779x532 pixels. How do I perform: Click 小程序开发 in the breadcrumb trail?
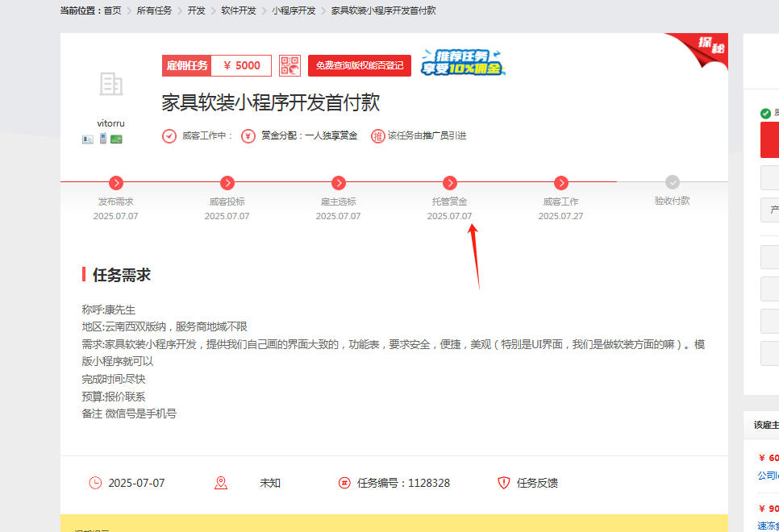click(290, 11)
